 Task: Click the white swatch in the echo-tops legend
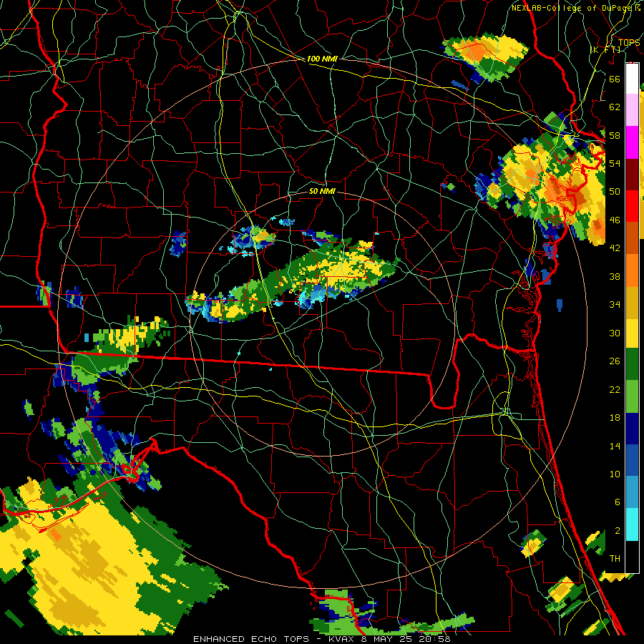tap(632, 79)
